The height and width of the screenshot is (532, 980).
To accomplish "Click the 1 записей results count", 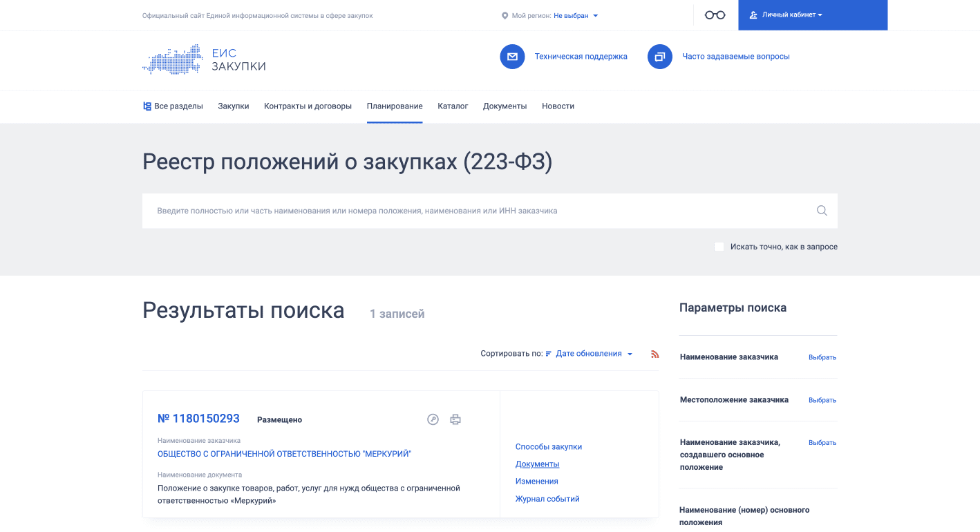I will tap(397, 314).
